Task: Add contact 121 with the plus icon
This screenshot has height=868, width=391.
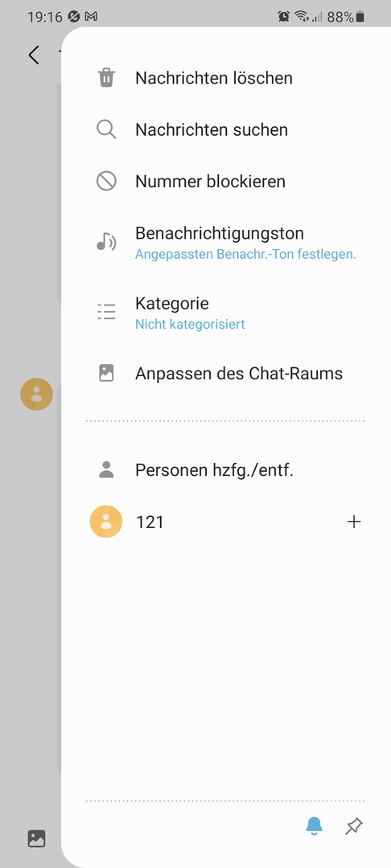Action: tap(353, 522)
